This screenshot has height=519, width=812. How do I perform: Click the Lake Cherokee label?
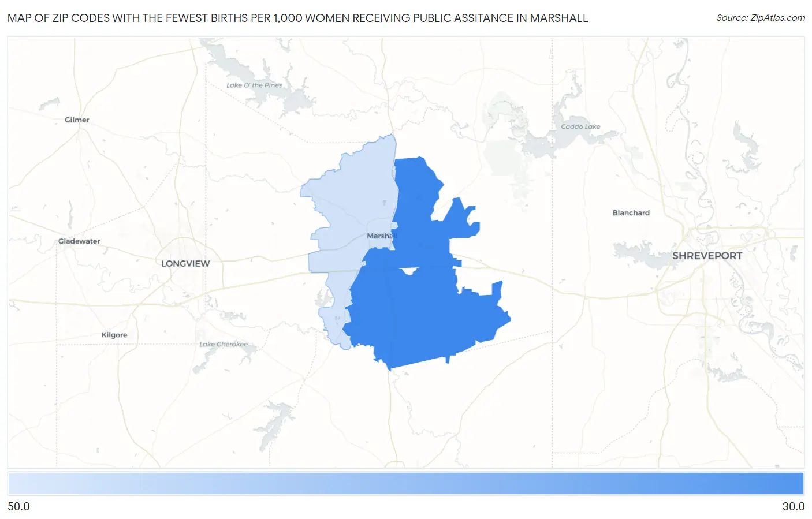224,344
